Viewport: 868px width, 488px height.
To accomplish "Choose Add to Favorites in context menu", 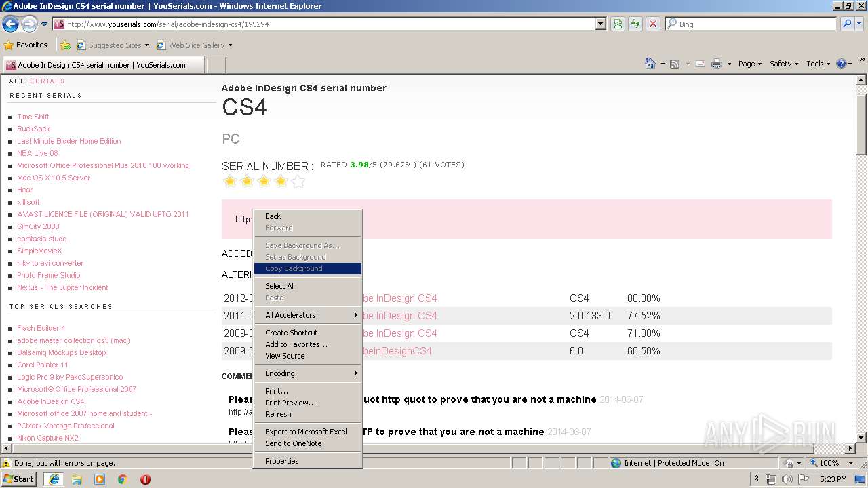I will point(308,344).
